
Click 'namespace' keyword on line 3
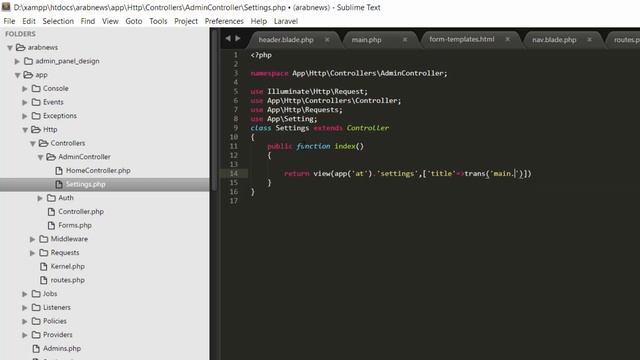click(269, 73)
